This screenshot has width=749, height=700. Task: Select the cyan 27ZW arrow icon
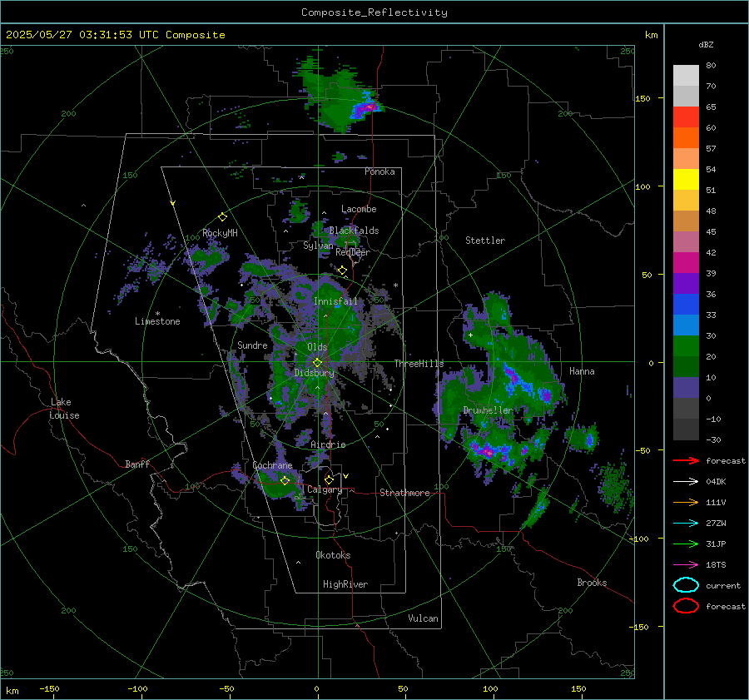click(686, 524)
